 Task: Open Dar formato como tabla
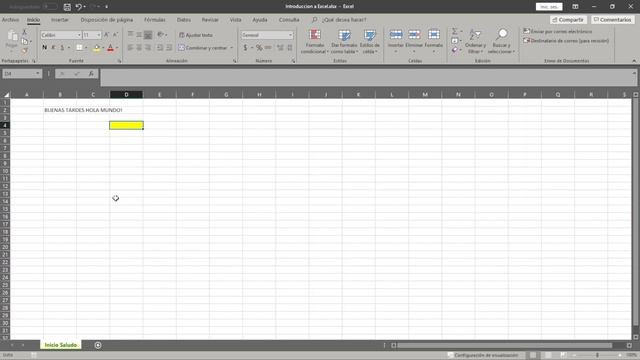tap(344, 41)
